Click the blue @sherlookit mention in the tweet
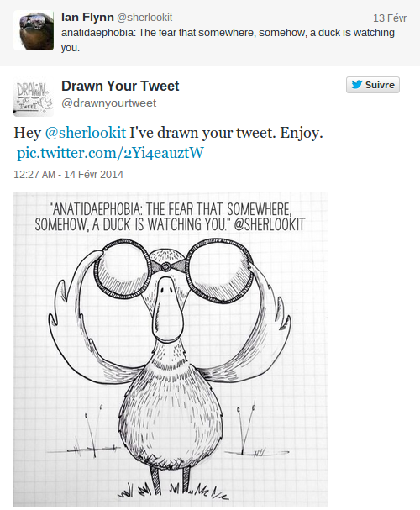Screen dimensions: 420x510 [x=85, y=133]
